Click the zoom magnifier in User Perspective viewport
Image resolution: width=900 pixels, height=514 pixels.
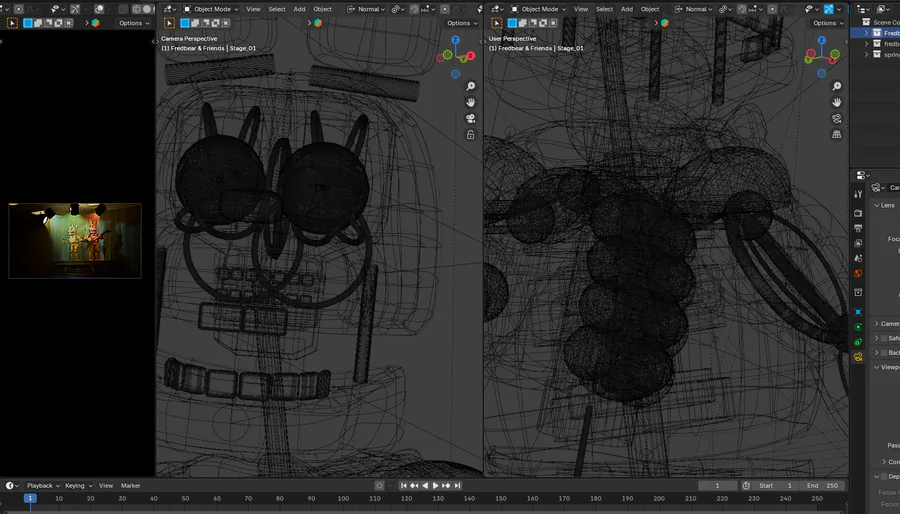click(837, 86)
